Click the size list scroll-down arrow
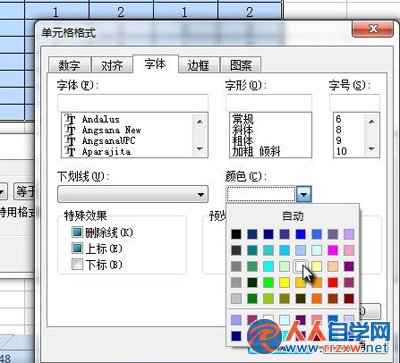This screenshot has width=400, height=363. tap(372, 149)
